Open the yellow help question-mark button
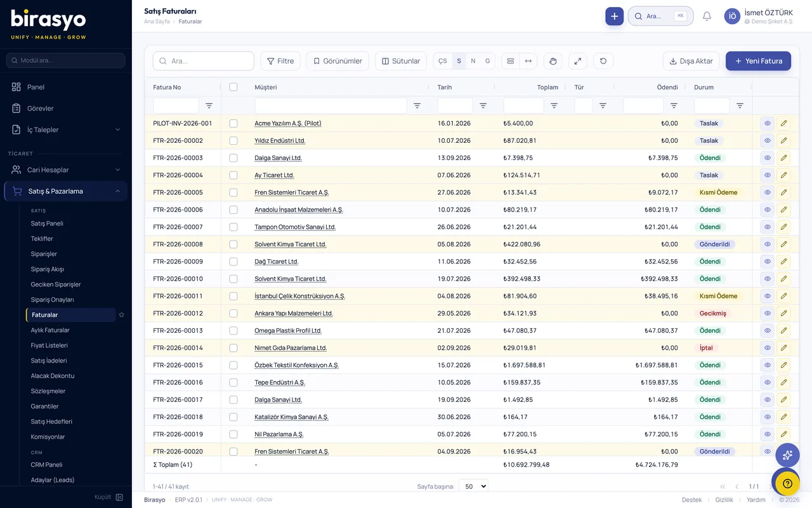This screenshot has height=508, width=812. [787, 484]
